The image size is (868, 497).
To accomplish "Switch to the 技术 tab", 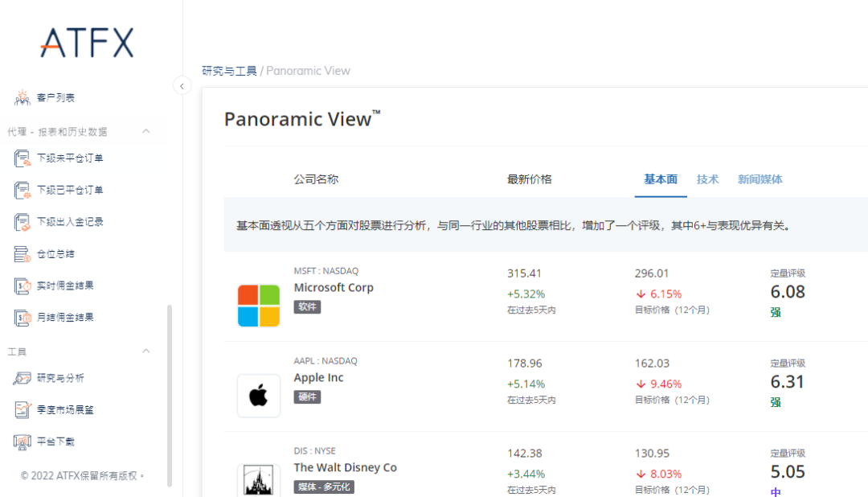I will (707, 179).
